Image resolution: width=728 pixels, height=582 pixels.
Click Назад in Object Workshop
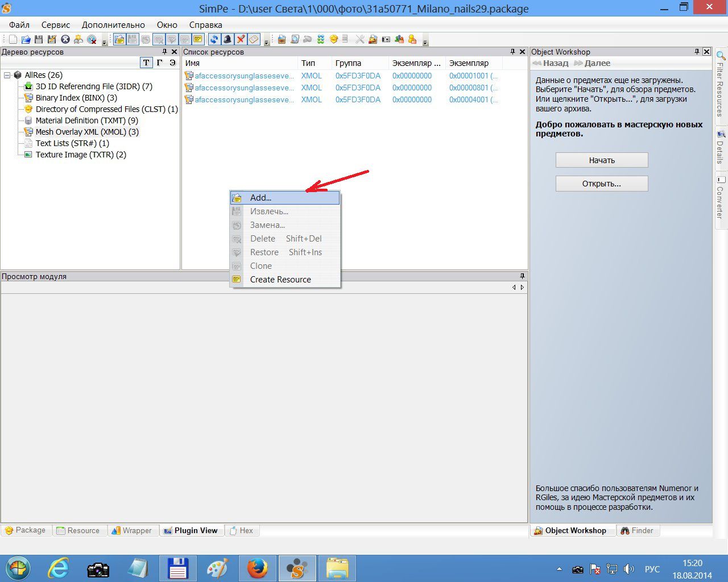[551, 63]
